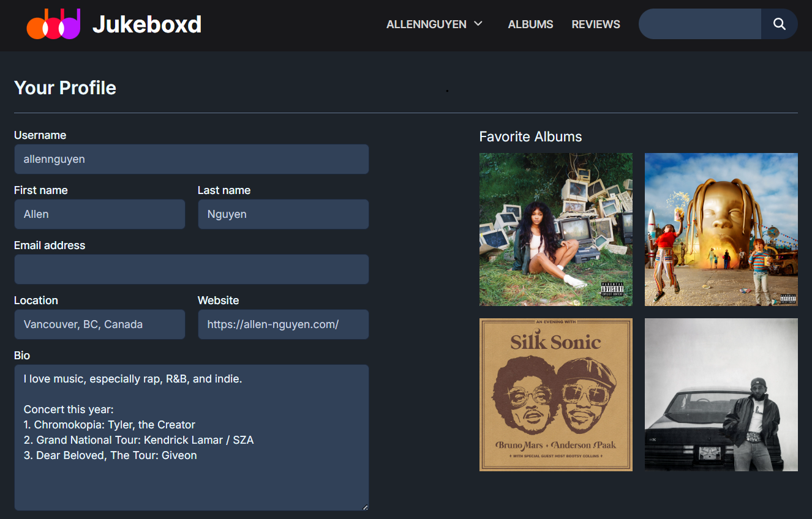
Task: Click the Jukeboxd logo icon
Action: [x=54, y=24]
